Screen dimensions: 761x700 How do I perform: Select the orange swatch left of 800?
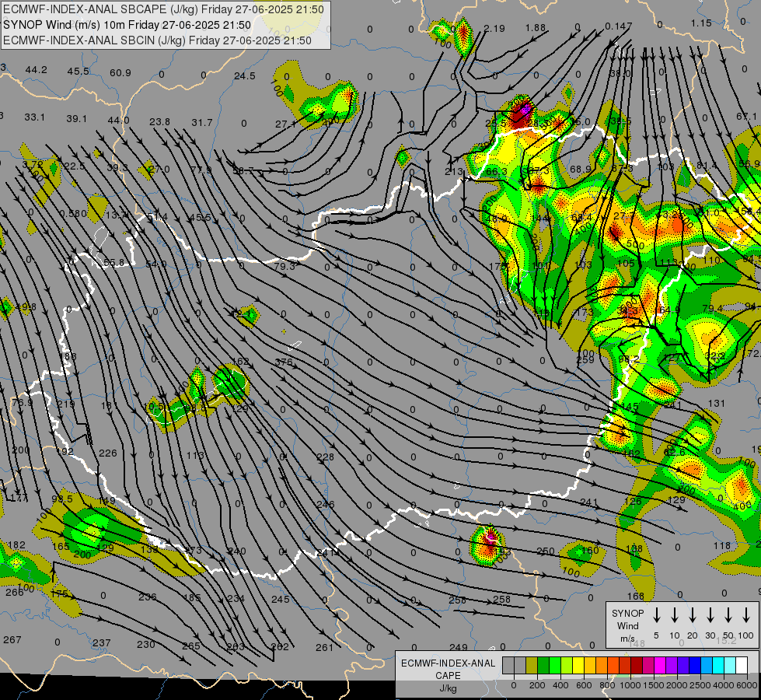coord(602,666)
